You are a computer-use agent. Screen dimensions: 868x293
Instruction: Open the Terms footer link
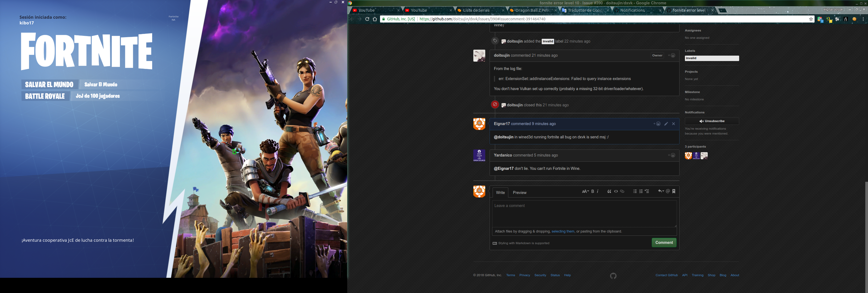click(x=510, y=275)
